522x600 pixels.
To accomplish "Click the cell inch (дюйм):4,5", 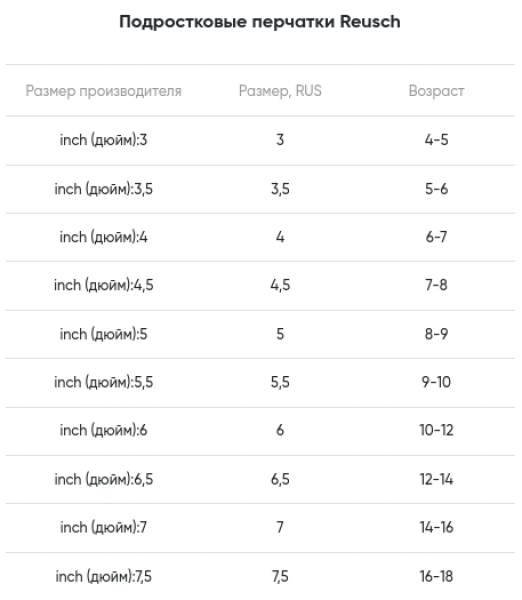I will pyautogui.click(x=103, y=285).
